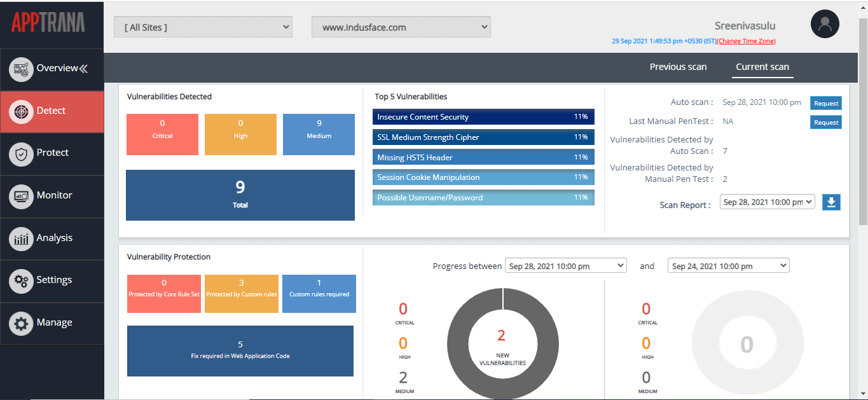Click the Protect shield icon
This screenshot has height=400, width=868.
21,153
